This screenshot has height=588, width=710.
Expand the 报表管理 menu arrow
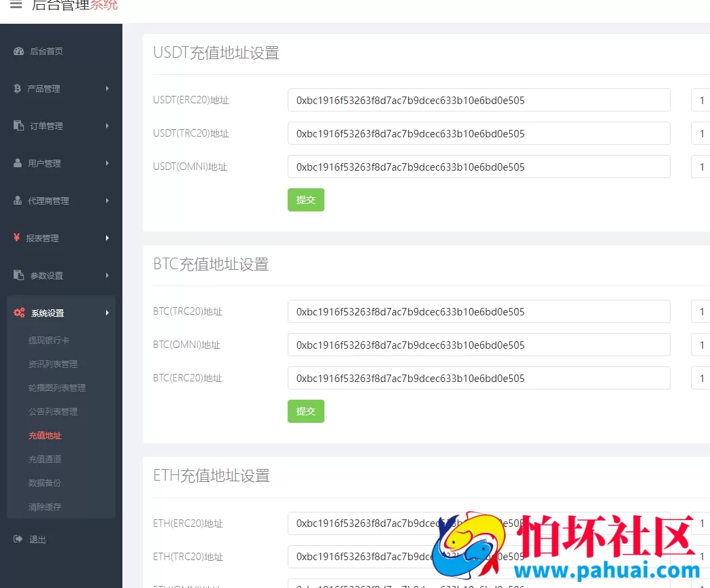click(107, 238)
